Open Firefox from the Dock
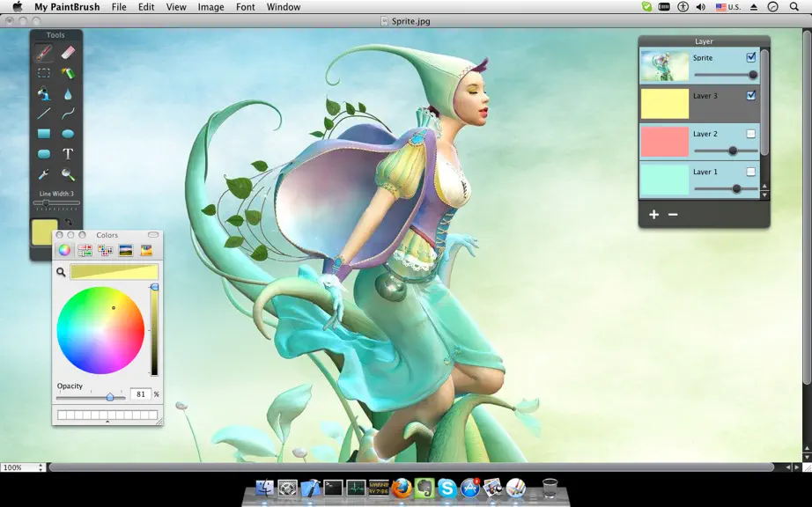 (x=402, y=488)
